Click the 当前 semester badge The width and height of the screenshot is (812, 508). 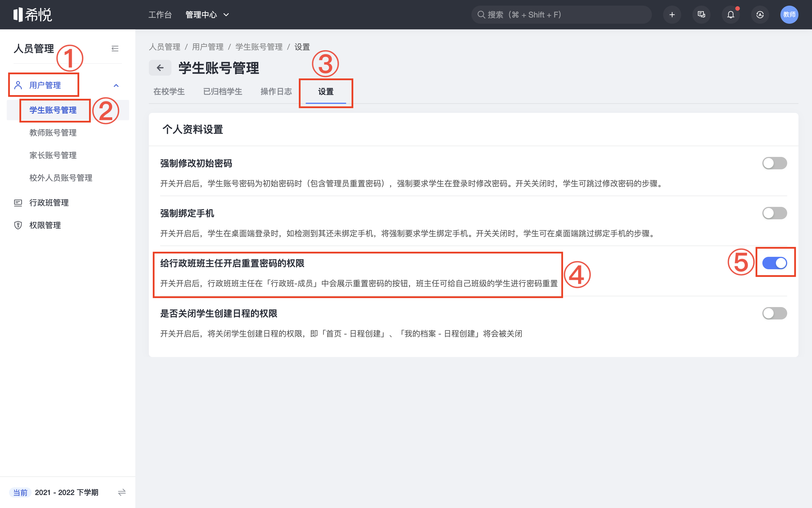click(20, 492)
